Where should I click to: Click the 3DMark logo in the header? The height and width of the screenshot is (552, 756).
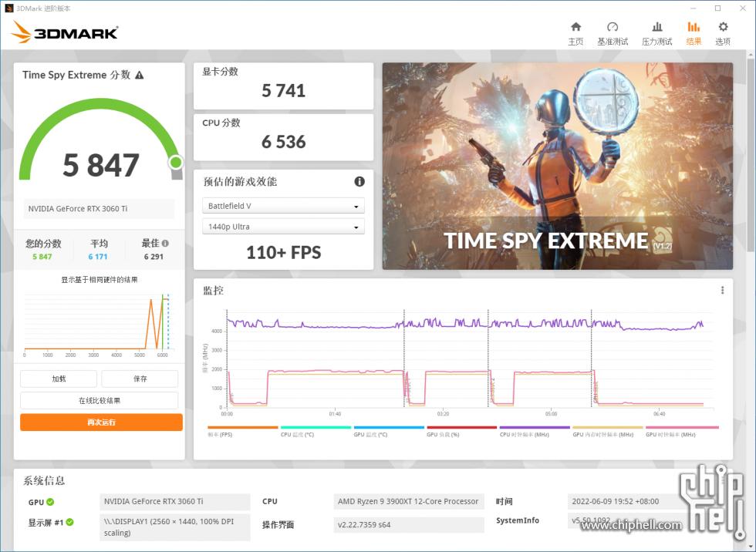click(x=64, y=32)
